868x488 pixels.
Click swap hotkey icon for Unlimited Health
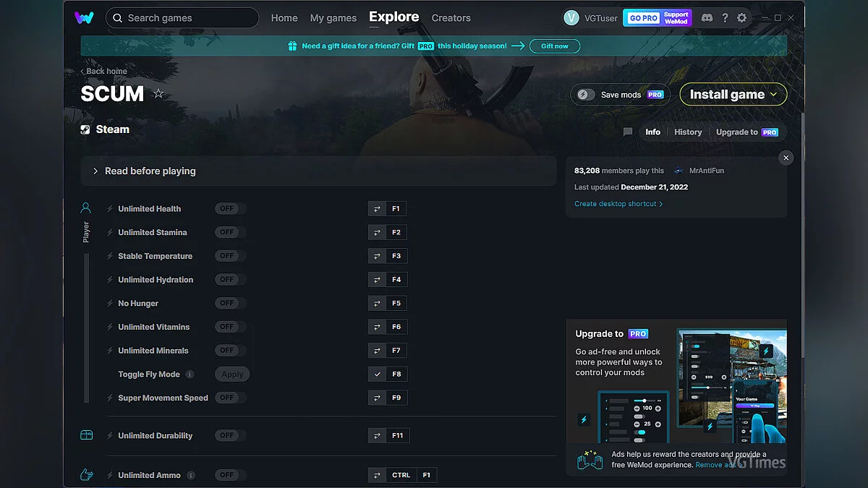coord(377,209)
